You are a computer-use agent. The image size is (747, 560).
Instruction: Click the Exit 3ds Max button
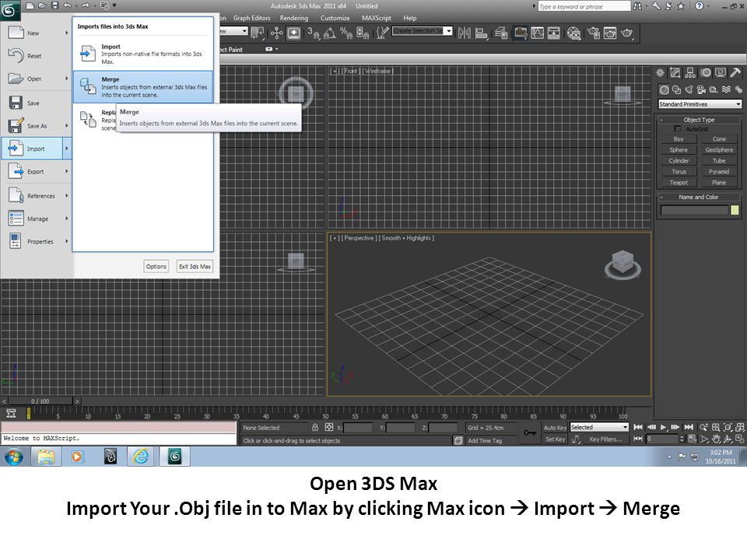click(195, 267)
